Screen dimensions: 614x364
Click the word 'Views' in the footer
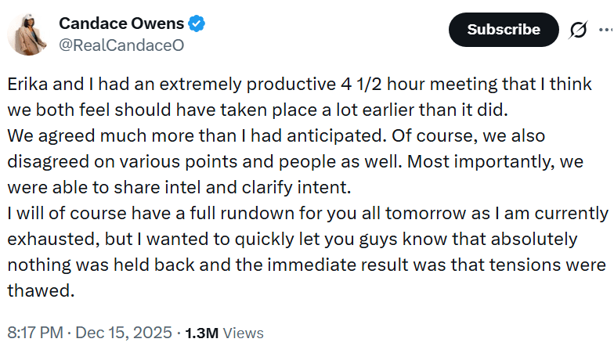click(x=244, y=333)
